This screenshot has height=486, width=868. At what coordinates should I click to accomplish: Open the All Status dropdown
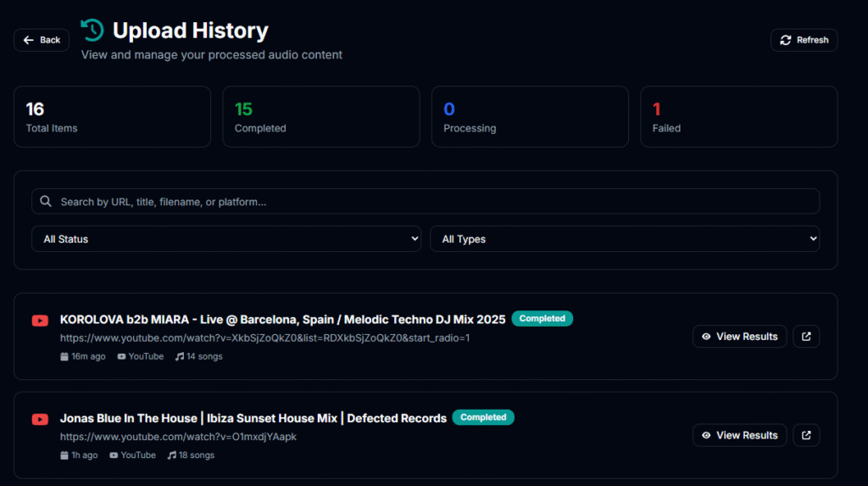pyautogui.click(x=226, y=239)
